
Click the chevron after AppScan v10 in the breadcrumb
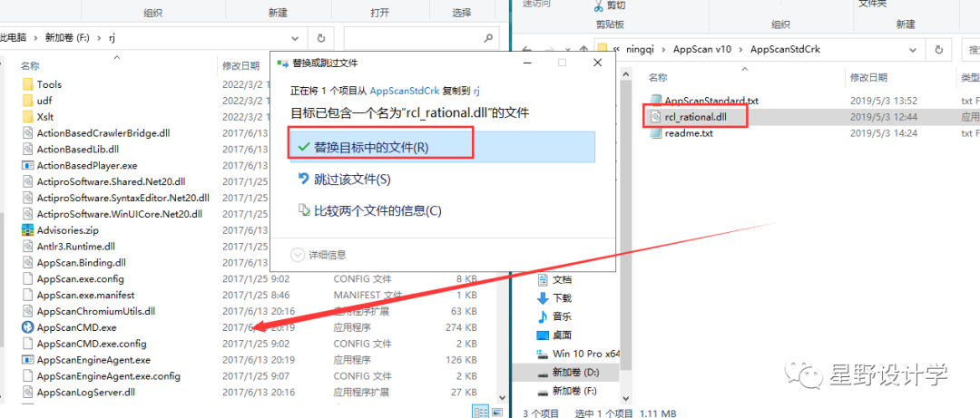pos(741,49)
